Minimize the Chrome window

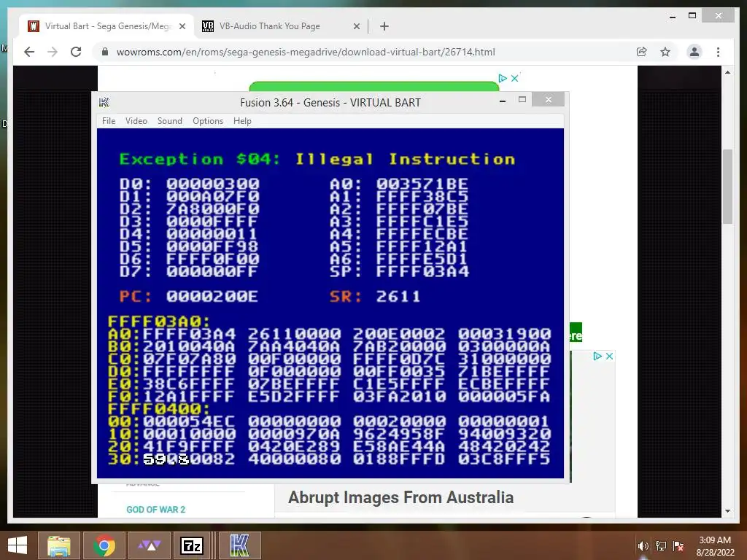tap(673, 16)
